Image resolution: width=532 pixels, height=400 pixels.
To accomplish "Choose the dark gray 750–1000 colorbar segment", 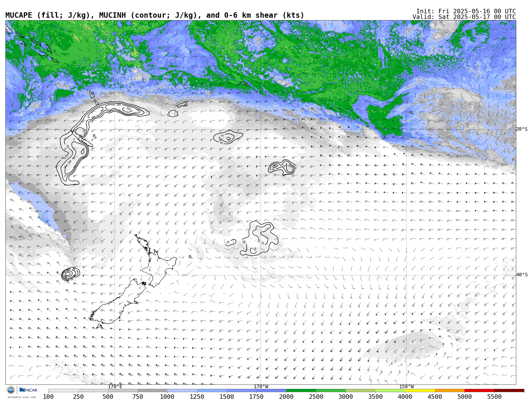I will click(152, 390).
